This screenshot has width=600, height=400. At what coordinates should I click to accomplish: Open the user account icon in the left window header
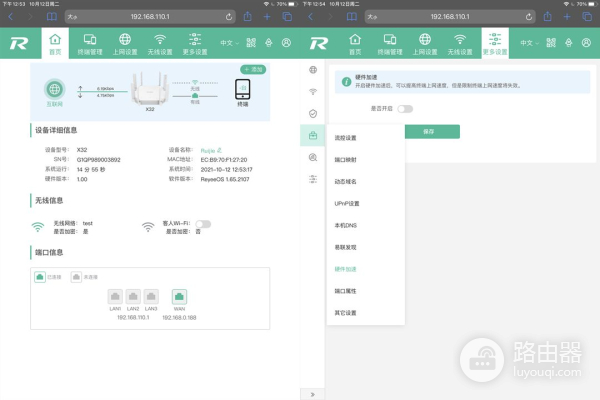coord(286,43)
